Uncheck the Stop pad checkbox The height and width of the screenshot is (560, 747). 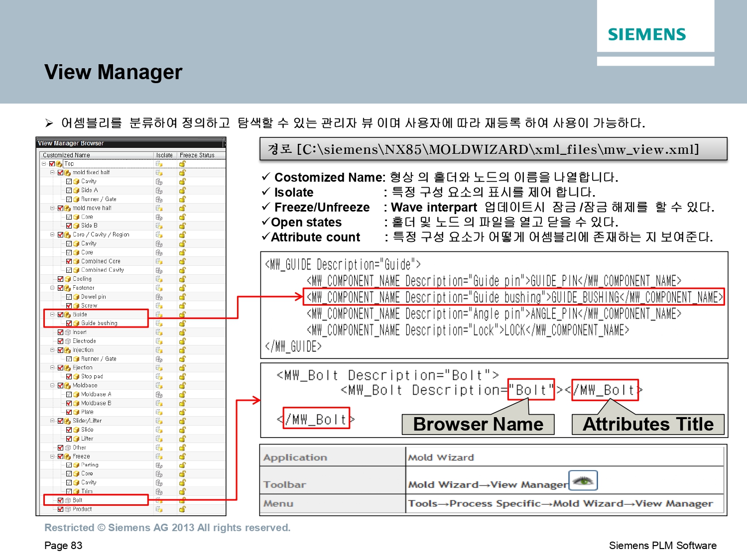point(69,376)
